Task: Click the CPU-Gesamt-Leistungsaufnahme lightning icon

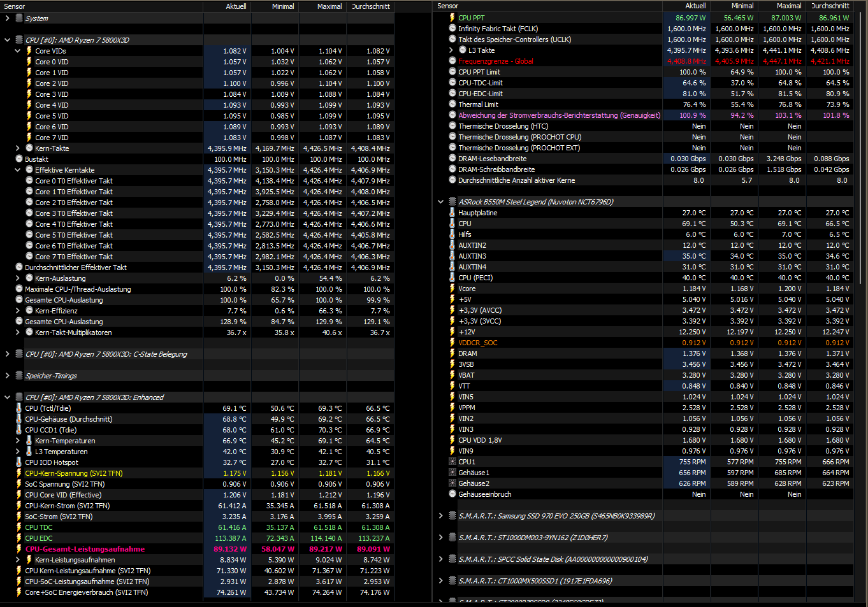Action: point(19,549)
